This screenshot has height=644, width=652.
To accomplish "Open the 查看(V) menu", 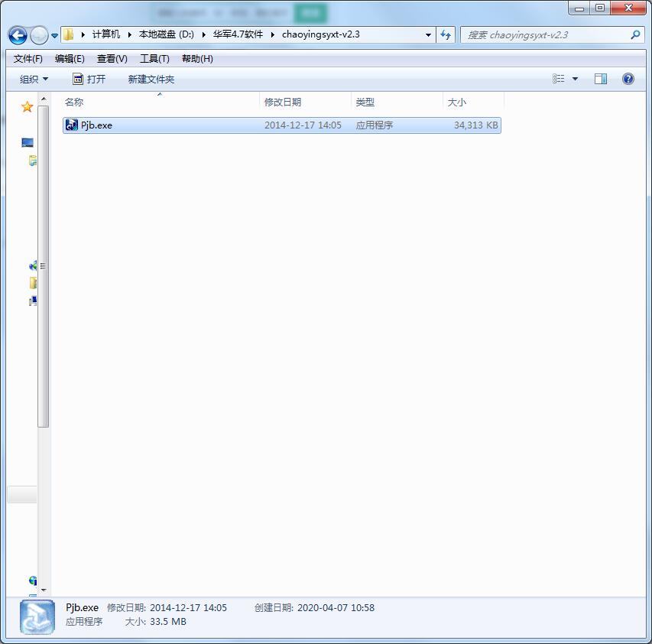I will tap(112, 59).
